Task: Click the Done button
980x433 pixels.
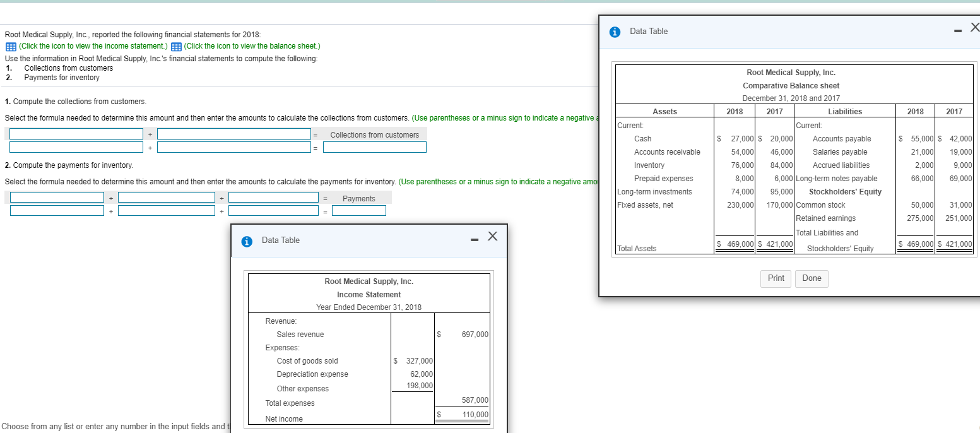Action: coord(812,278)
